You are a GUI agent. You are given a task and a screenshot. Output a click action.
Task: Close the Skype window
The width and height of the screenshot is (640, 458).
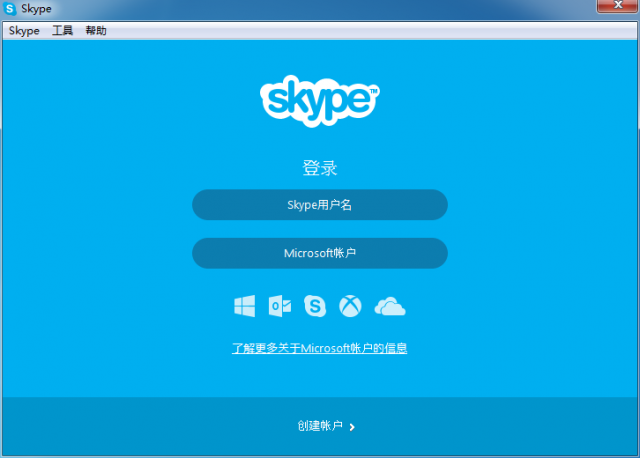(x=617, y=5)
